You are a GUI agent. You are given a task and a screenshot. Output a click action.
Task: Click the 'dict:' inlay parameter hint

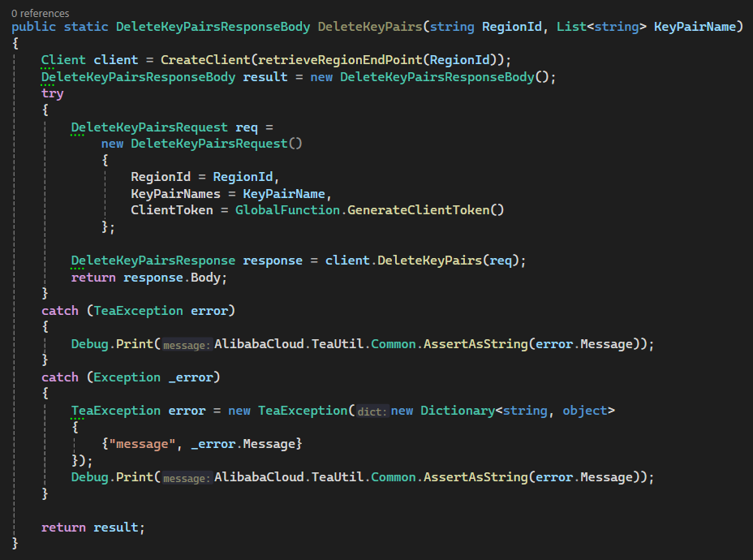[x=372, y=411]
